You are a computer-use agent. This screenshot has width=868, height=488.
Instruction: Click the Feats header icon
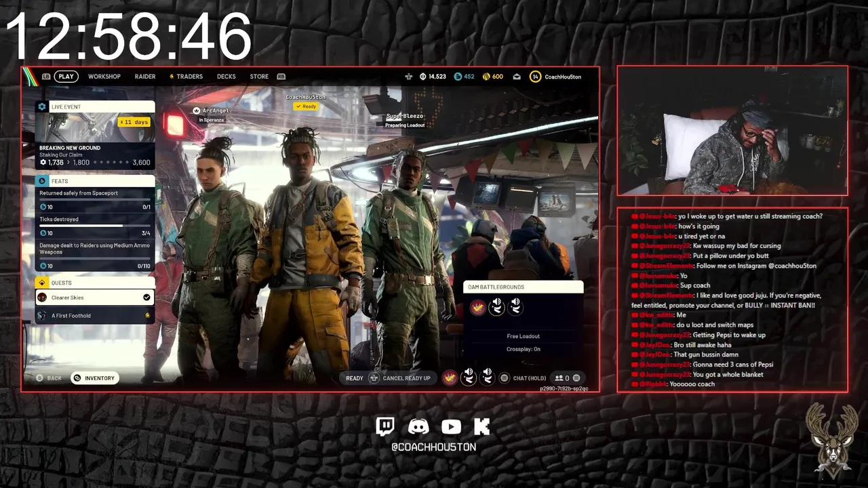(42, 181)
